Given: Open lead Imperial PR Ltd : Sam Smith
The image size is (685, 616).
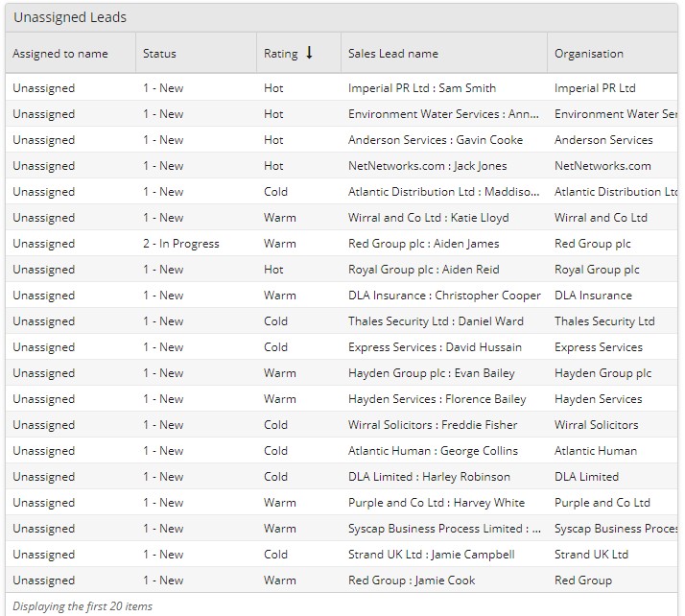Looking at the screenshot, I should [x=422, y=88].
